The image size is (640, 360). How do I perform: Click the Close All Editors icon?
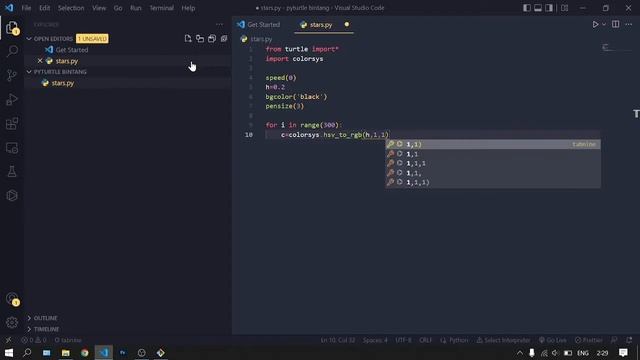point(224,38)
